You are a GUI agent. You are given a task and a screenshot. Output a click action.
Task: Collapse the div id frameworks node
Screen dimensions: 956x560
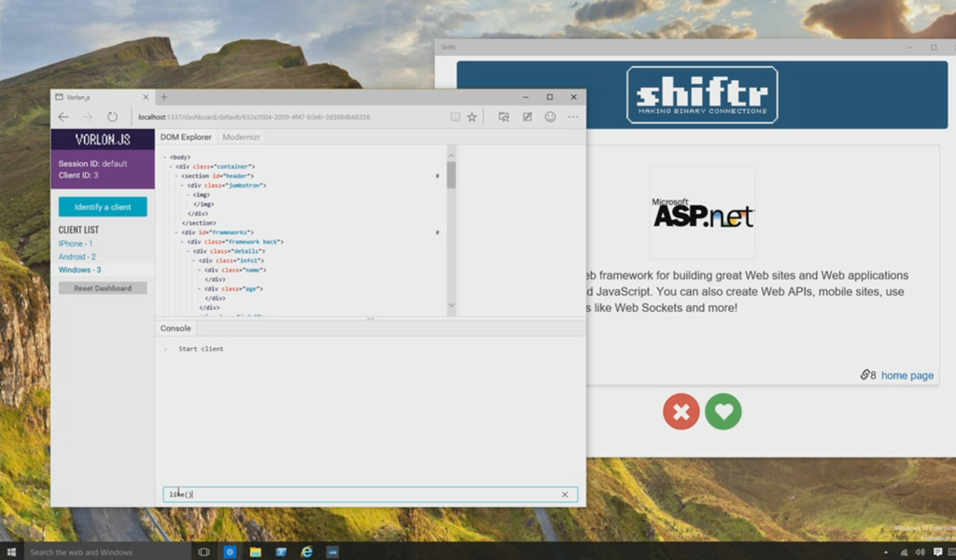[x=176, y=232]
